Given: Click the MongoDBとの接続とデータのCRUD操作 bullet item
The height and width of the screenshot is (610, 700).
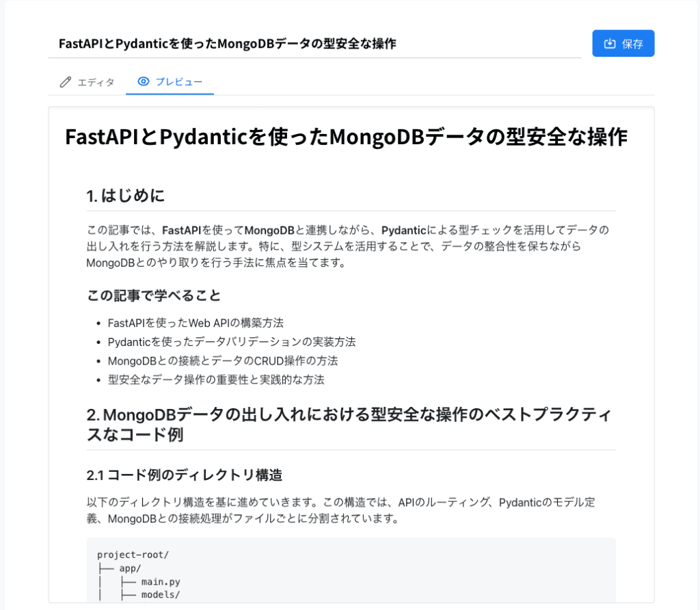Looking at the screenshot, I should pyautogui.click(x=223, y=360).
